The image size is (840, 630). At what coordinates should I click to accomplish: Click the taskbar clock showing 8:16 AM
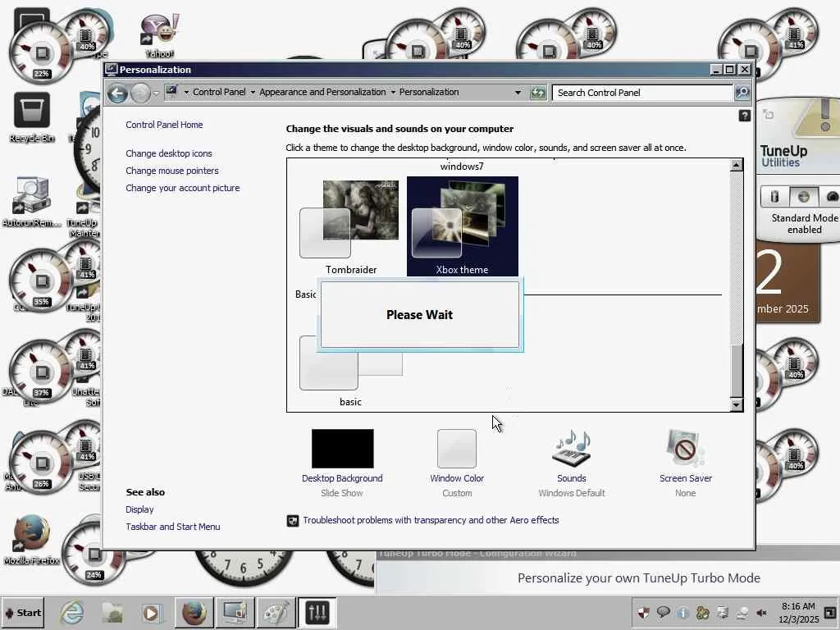click(798, 613)
